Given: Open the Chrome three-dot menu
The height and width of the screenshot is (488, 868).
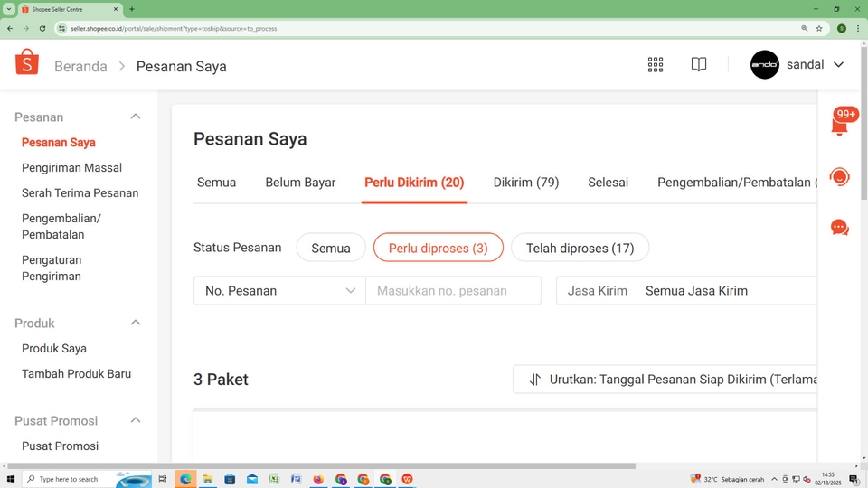Looking at the screenshot, I should [857, 28].
